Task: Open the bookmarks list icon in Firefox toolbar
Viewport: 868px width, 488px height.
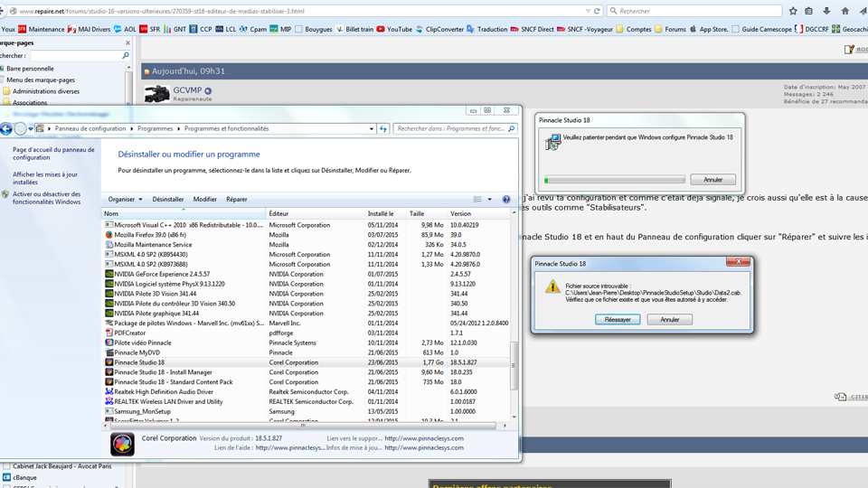Action: [x=808, y=11]
